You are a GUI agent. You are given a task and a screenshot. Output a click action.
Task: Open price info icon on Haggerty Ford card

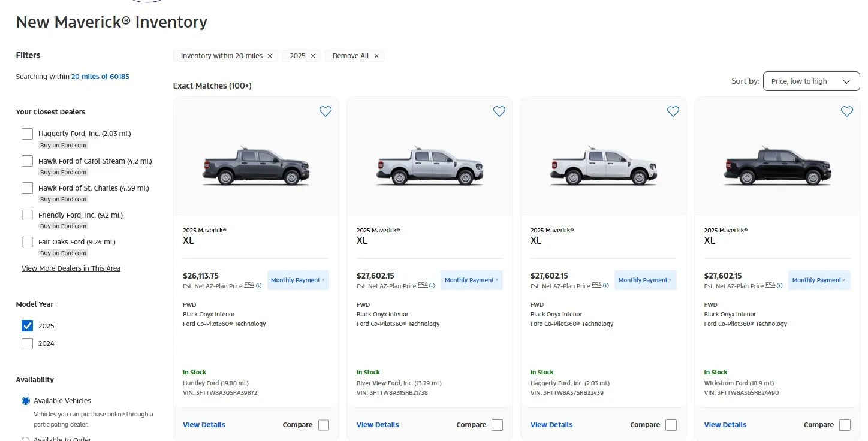[607, 286]
